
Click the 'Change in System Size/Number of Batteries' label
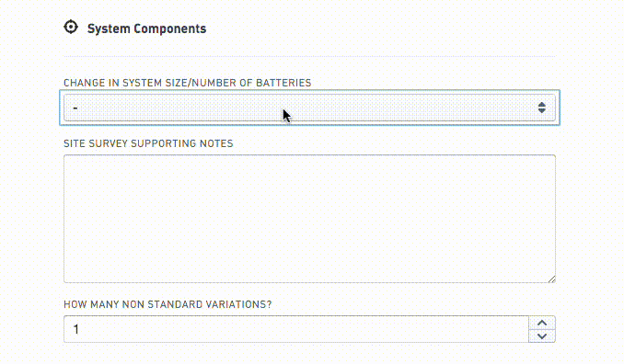pos(188,83)
